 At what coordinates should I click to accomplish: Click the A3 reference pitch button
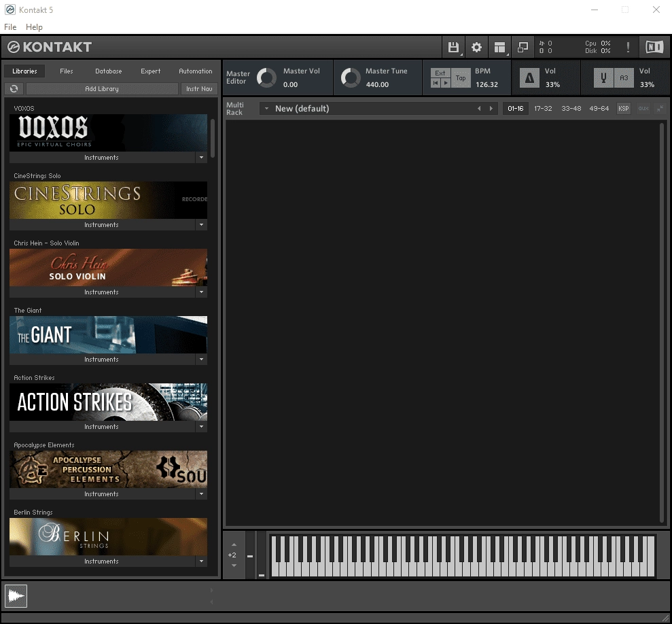pos(624,78)
